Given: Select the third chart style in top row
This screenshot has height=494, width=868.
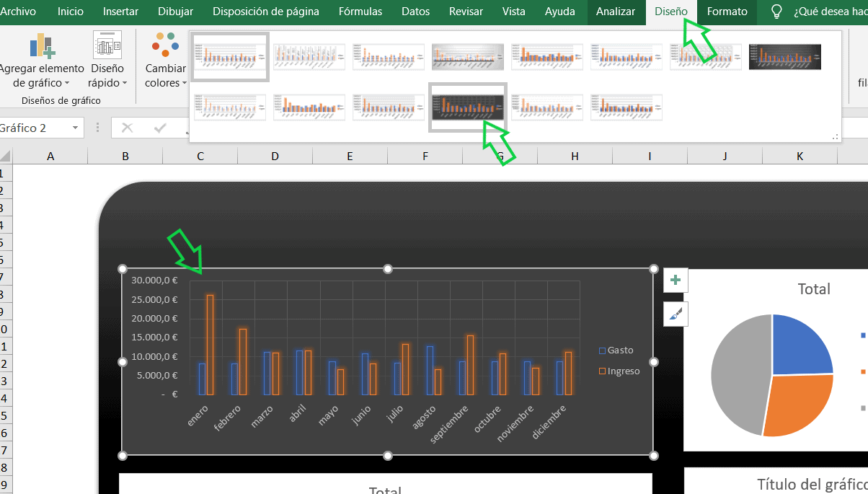Looking at the screenshot, I should pyautogui.click(x=389, y=57).
